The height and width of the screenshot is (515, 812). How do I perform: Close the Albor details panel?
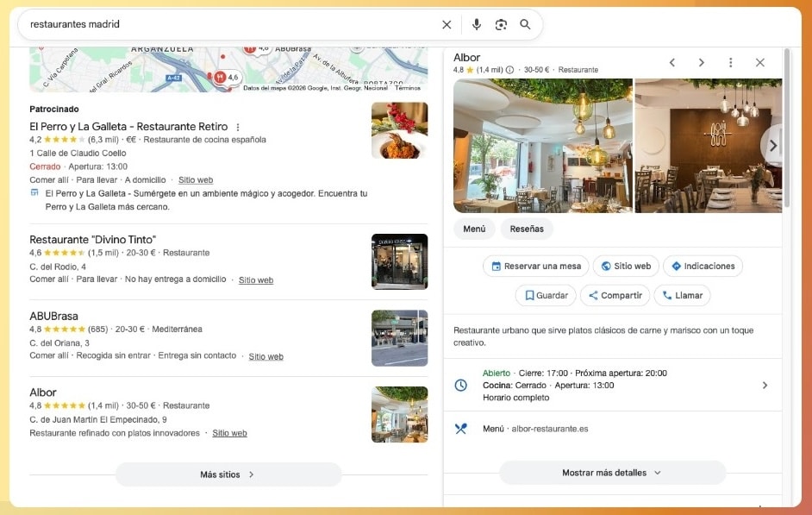(x=759, y=63)
